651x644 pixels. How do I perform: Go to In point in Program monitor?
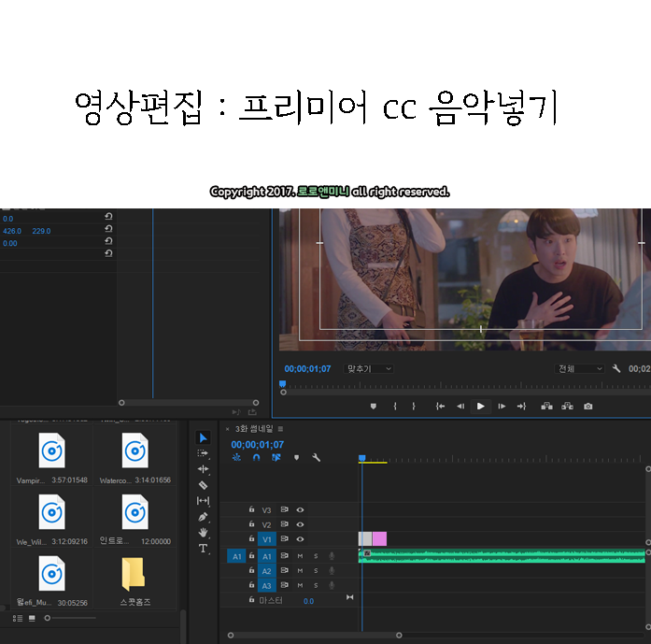440,407
